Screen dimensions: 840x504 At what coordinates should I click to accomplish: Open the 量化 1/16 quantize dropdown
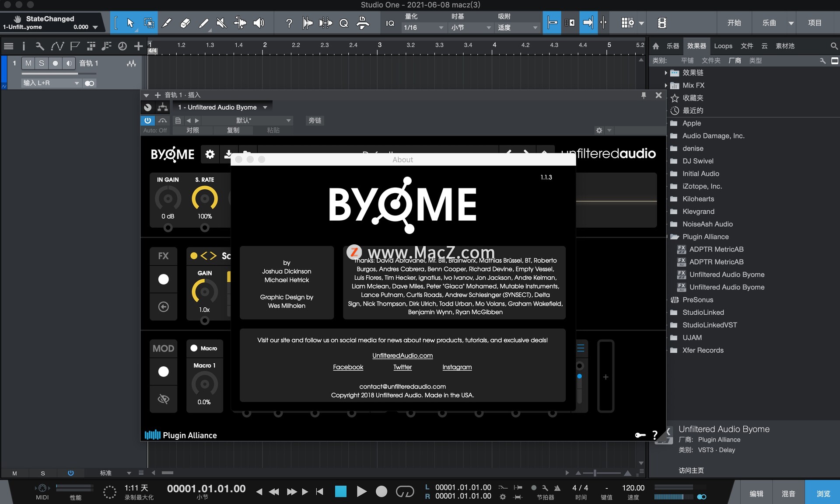point(423,28)
